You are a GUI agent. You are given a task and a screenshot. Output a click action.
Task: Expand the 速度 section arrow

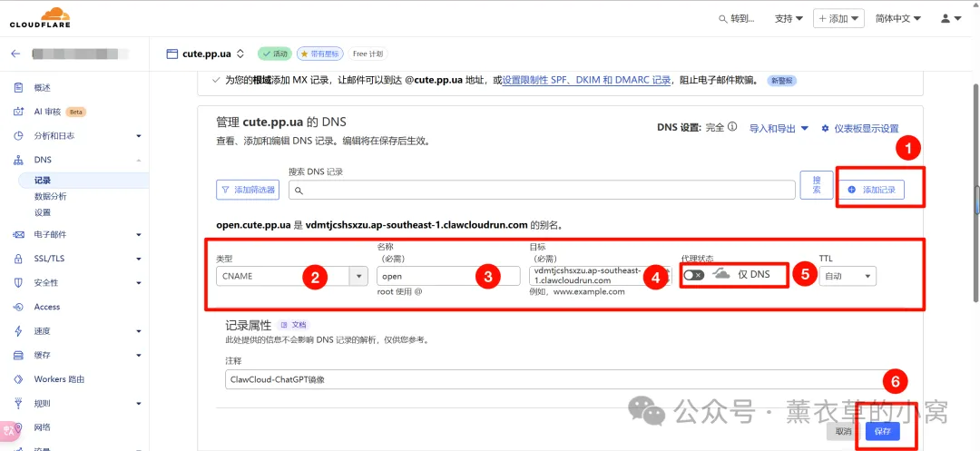(x=139, y=332)
